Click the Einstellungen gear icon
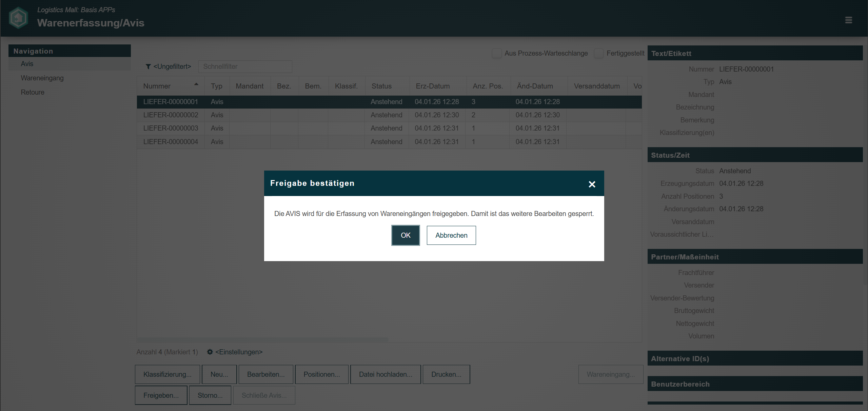Viewport: 868px width, 411px height. [x=210, y=352]
